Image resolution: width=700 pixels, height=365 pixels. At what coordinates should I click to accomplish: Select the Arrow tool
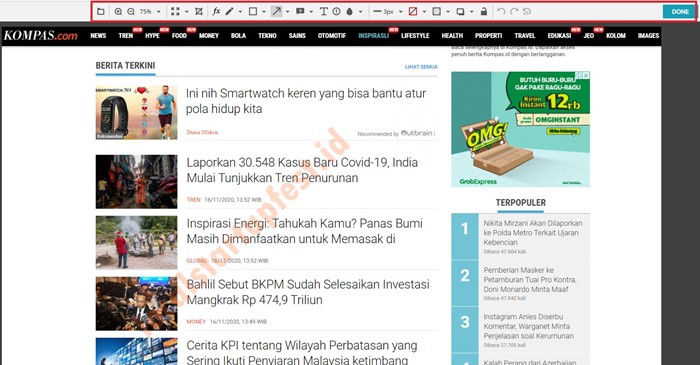[277, 12]
